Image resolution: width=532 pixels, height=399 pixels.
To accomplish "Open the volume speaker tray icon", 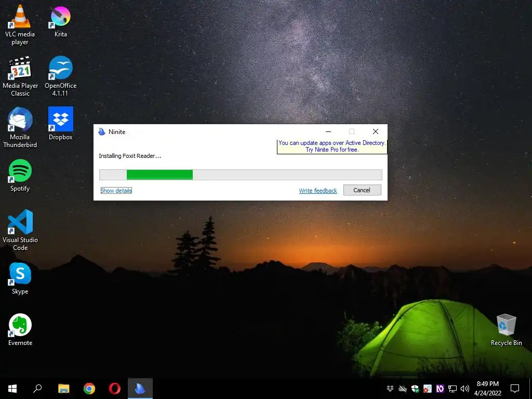I will coord(465,389).
